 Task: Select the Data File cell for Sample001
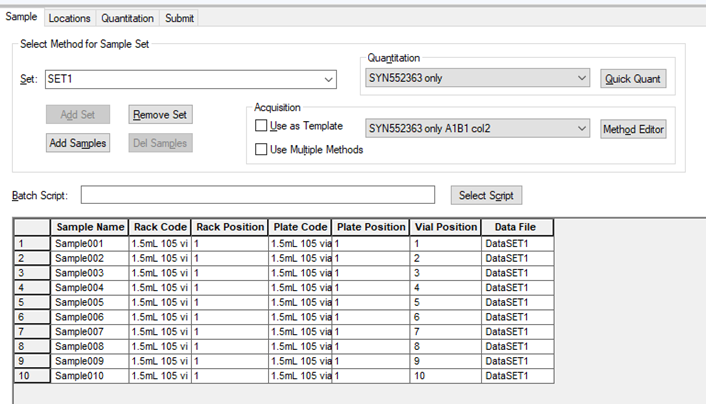click(x=517, y=243)
